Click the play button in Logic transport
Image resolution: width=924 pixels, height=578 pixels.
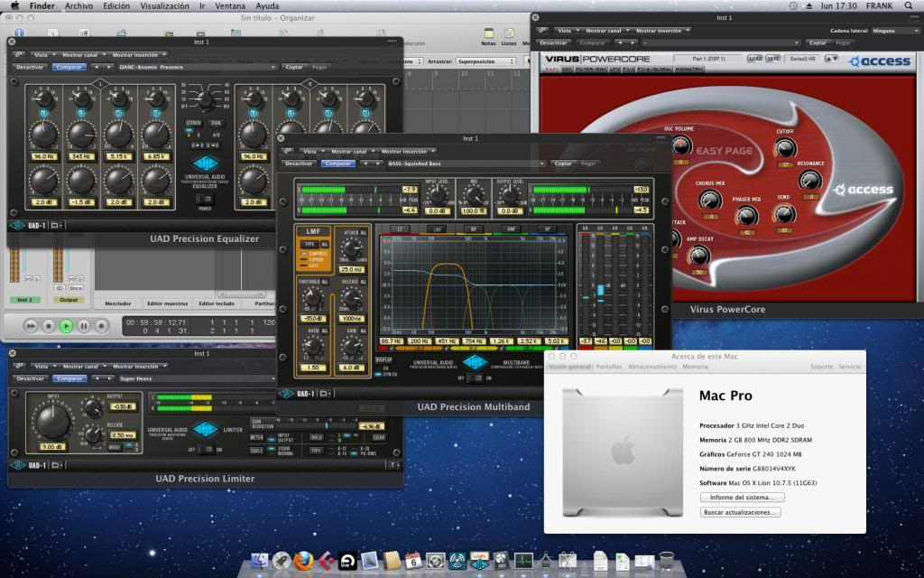pos(66,325)
